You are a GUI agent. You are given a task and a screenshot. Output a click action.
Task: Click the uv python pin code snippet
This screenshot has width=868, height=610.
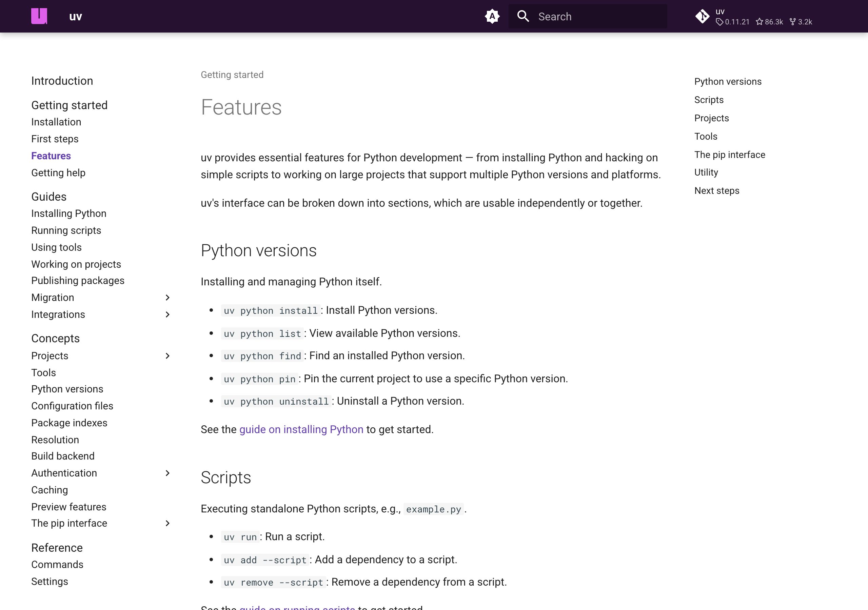tap(260, 379)
